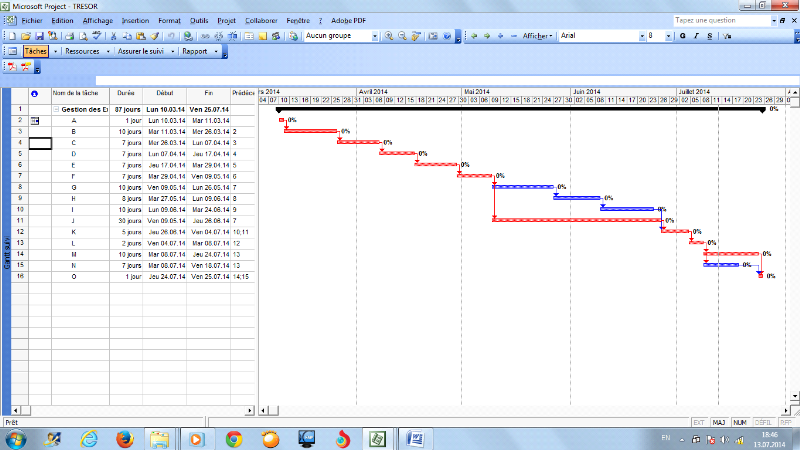Collapse the Gestion des summary task
The image size is (800, 450).
[x=57, y=110]
